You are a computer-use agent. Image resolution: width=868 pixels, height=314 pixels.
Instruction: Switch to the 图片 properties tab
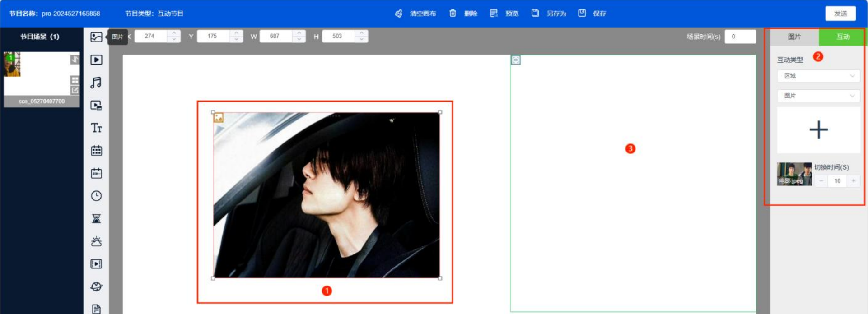pyautogui.click(x=794, y=37)
